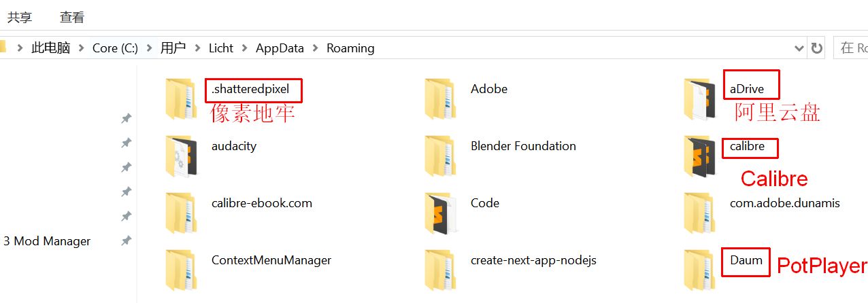Image resolution: width=868 pixels, height=303 pixels.
Task: Open the aDrive folder icon
Action: coord(699,99)
